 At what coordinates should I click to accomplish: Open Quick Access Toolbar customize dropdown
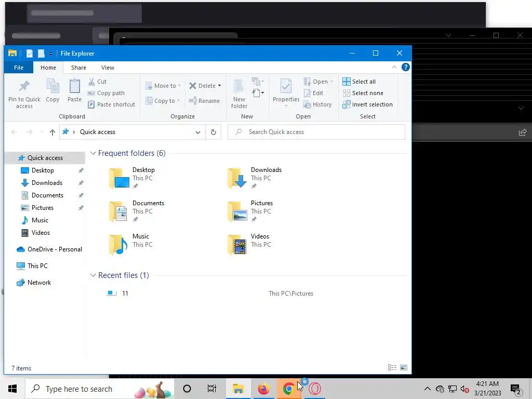pos(50,54)
